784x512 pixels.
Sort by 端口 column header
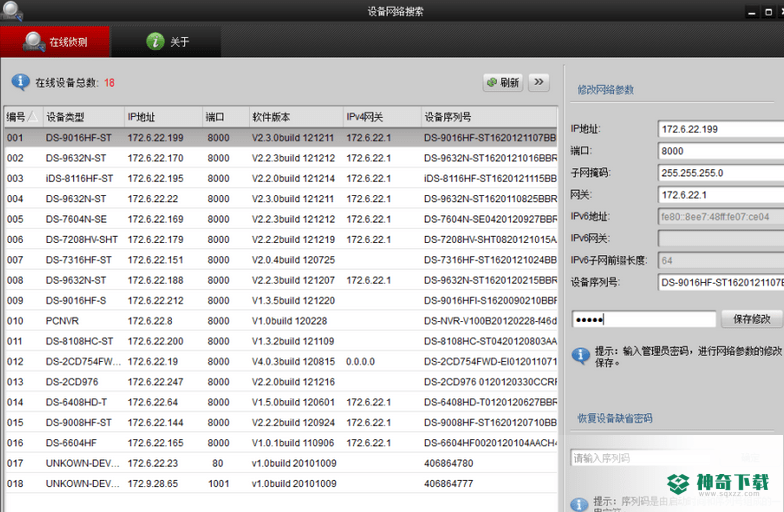pos(225,117)
